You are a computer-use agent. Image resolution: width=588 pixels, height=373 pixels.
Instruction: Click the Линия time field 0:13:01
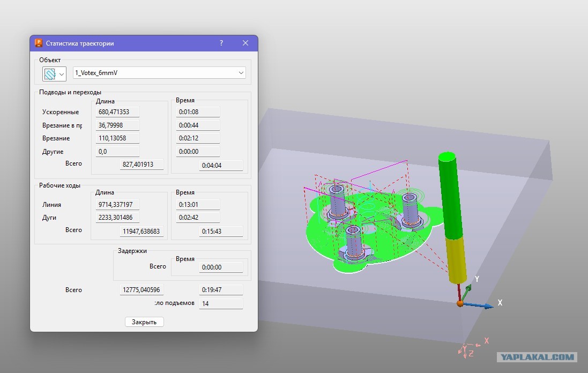click(x=198, y=204)
